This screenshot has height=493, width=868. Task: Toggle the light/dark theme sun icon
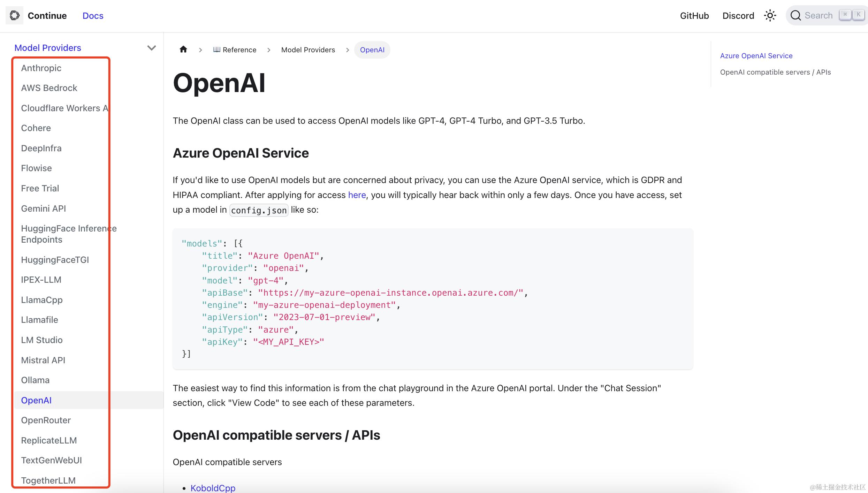pos(770,16)
